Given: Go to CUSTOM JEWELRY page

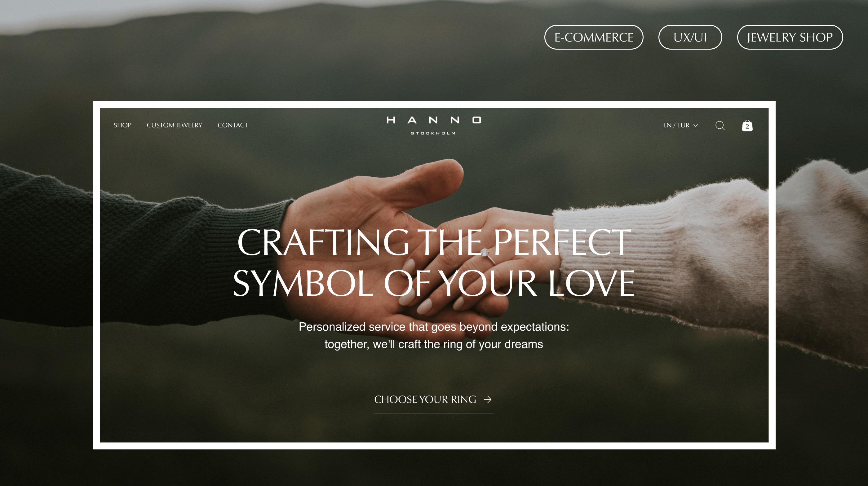Looking at the screenshot, I should click(x=174, y=125).
